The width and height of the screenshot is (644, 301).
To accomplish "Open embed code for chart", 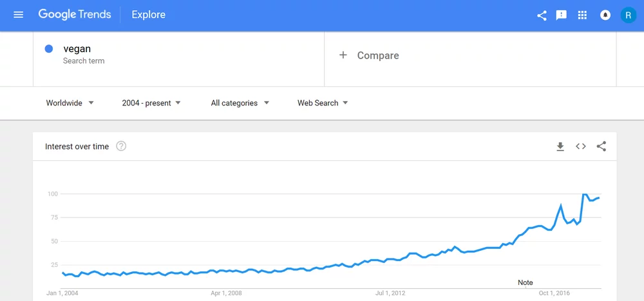I will pyautogui.click(x=581, y=147).
